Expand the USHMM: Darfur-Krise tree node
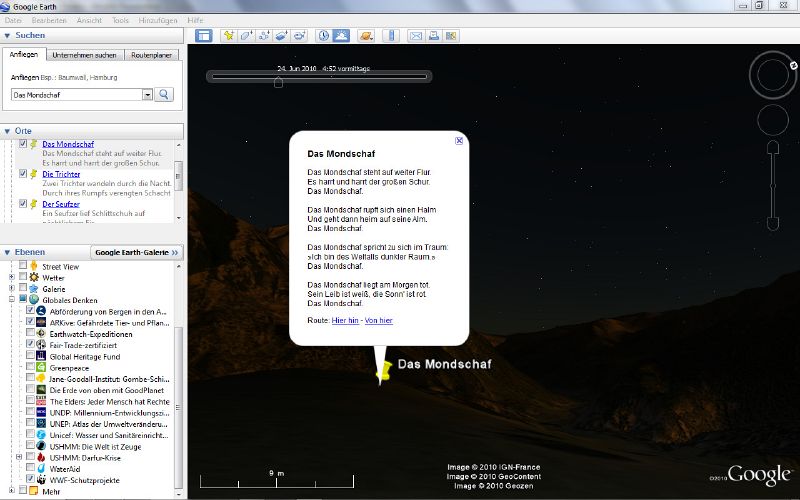This screenshot has width=800, height=500. tap(19, 457)
